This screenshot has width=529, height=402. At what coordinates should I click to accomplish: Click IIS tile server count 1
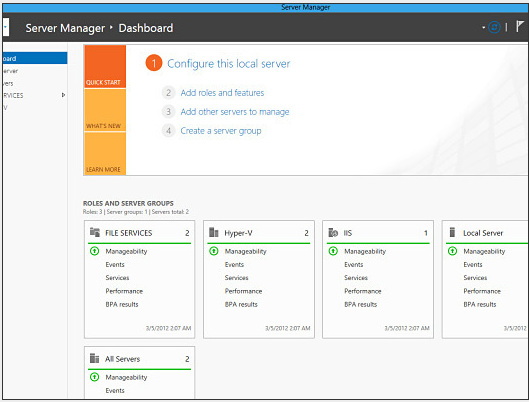(426, 233)
